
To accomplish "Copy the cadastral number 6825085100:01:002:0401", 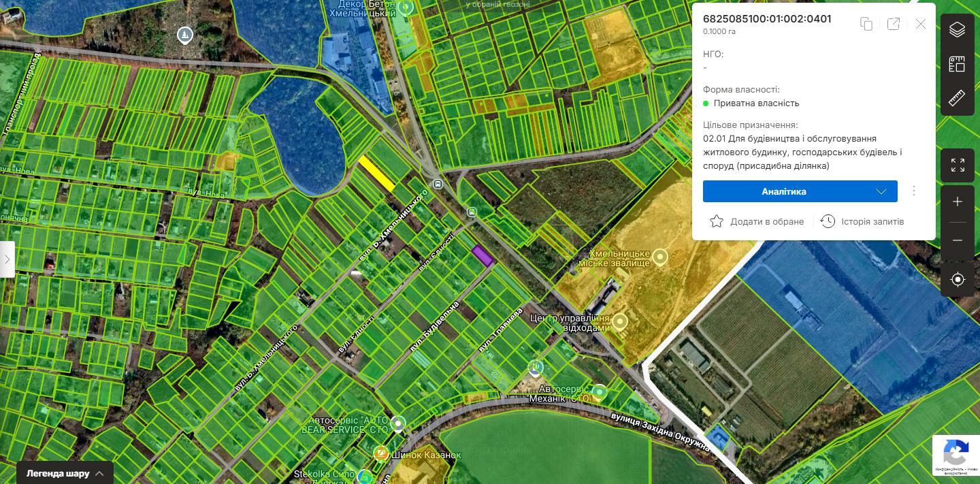I will [x=866, y=24].
